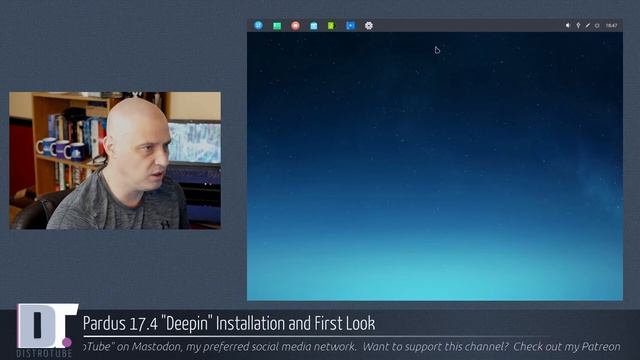Open the gear-shaped Control Center settings icon
This screenshot has height=360, width=640.
(x=369, y=26)
